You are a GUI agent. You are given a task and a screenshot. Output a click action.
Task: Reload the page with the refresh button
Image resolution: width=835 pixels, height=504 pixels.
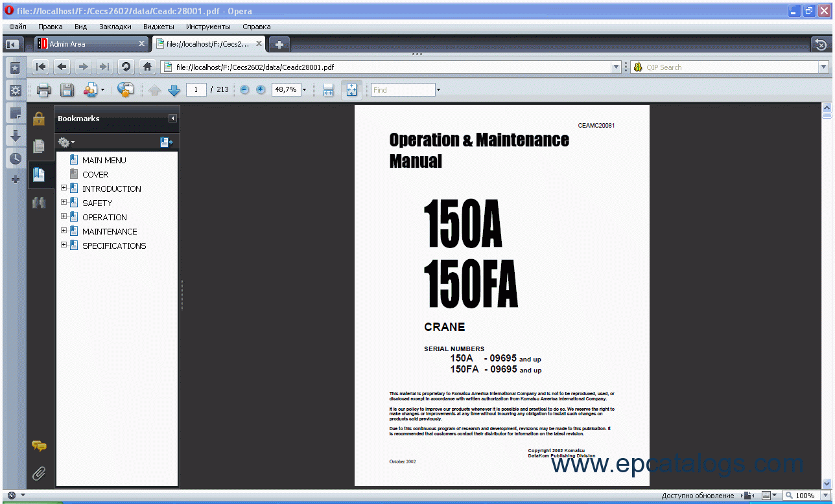(x=126, y=67)
